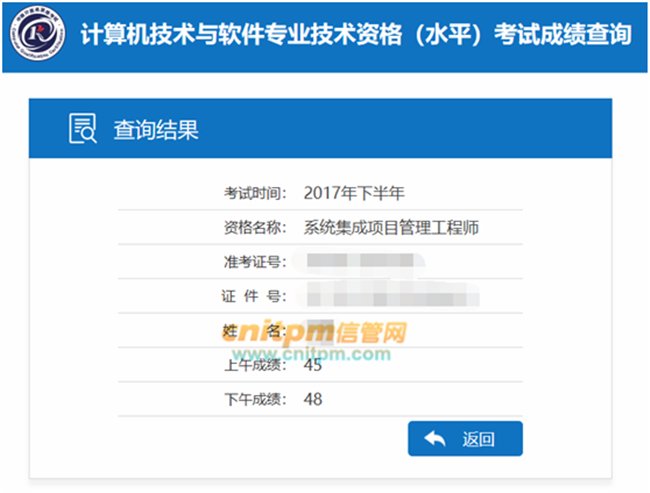Click the 证件号 label
Viewport: 650px width, 493px height.
(256, 297)
